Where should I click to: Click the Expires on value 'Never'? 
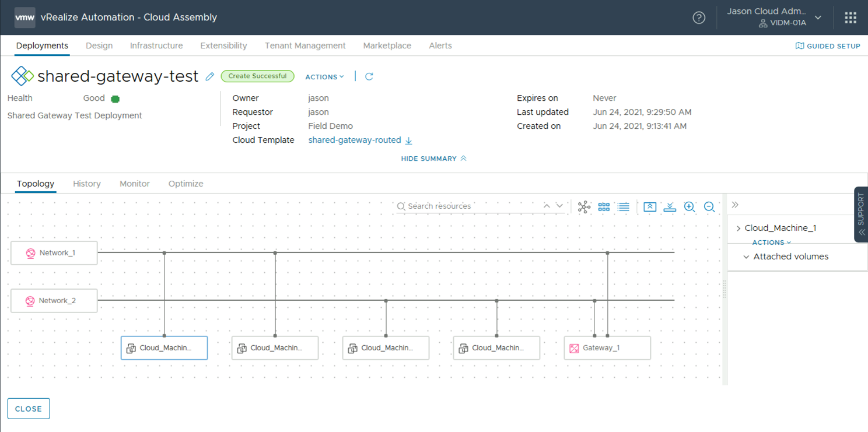604,98
